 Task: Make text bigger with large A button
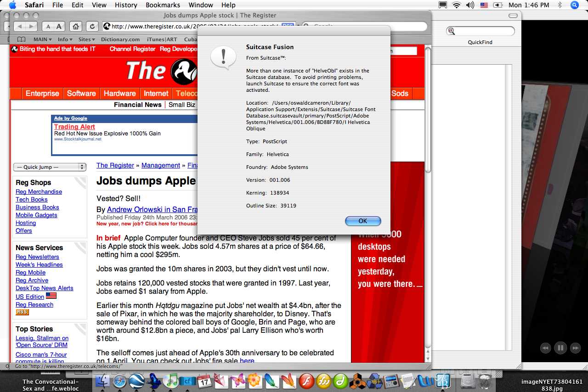(x=59, y=26)
